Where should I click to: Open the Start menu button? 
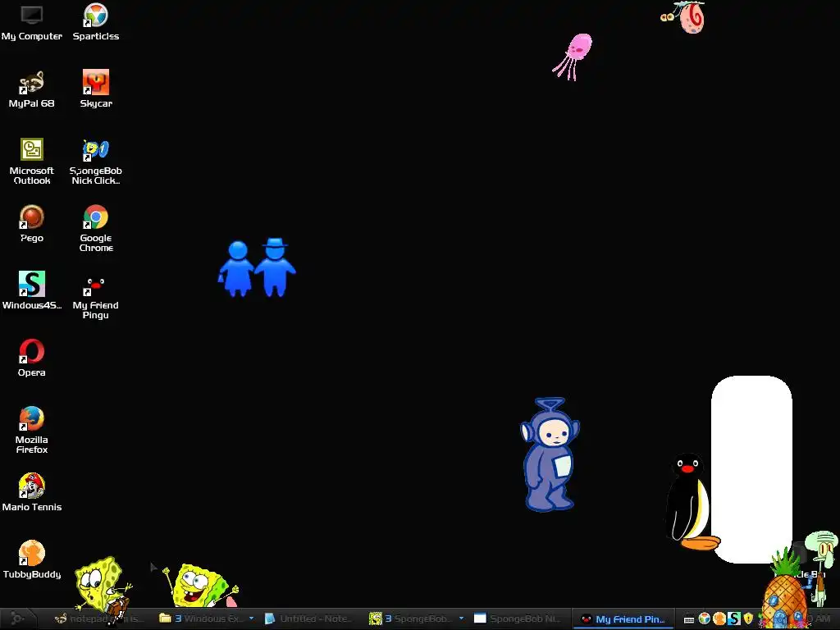[x=18, y=619]
